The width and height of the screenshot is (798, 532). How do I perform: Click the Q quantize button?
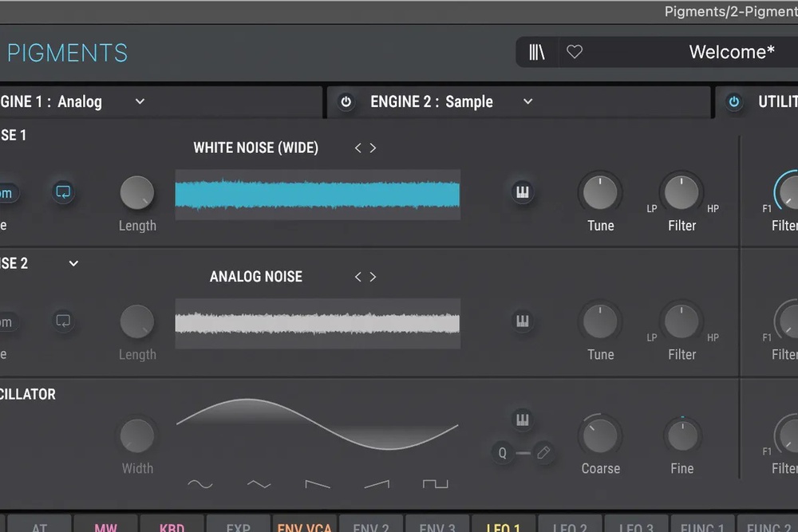(503, 453)
